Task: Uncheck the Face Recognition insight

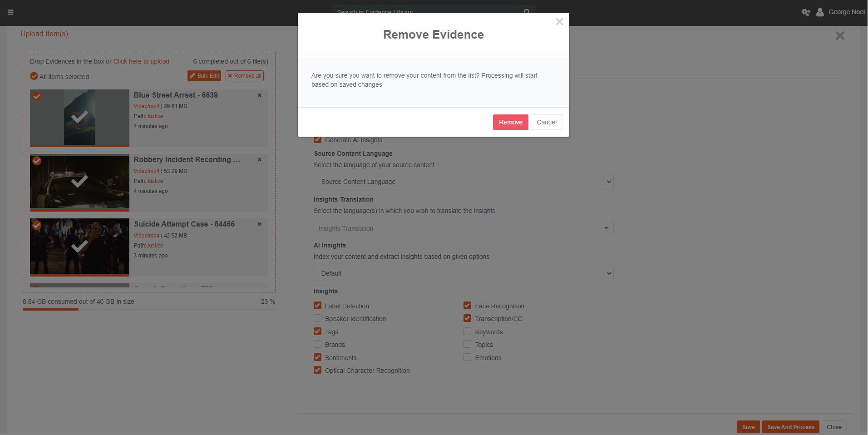Action: (x=467, y=306)
